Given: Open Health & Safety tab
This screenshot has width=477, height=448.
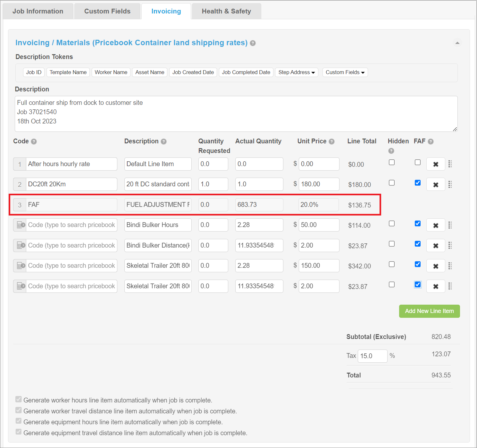Looking at the screenshot, I should click(226, 11).
